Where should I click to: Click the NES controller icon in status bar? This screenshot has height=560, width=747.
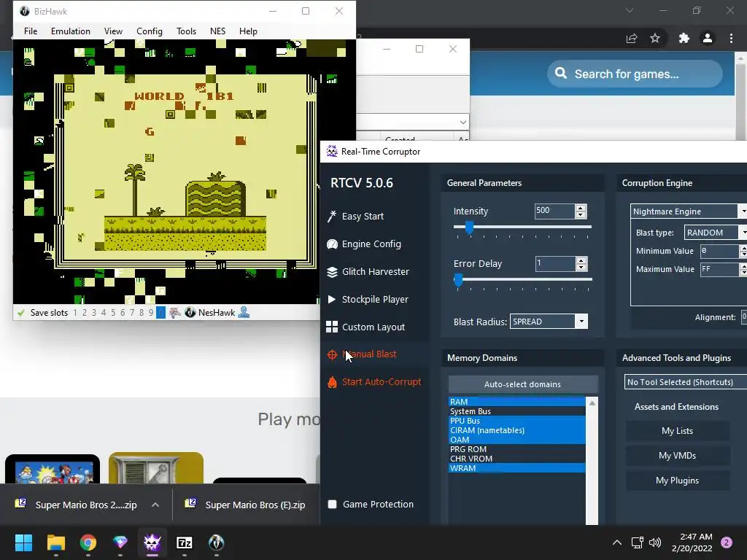[175, 313]
